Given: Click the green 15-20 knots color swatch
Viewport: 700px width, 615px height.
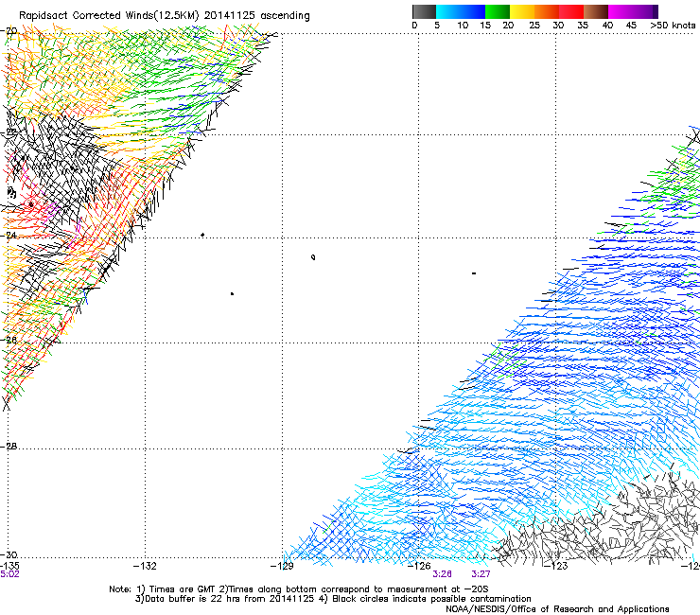Looking at the screenshot, I should pyautogui.click(x=498, y=11).
